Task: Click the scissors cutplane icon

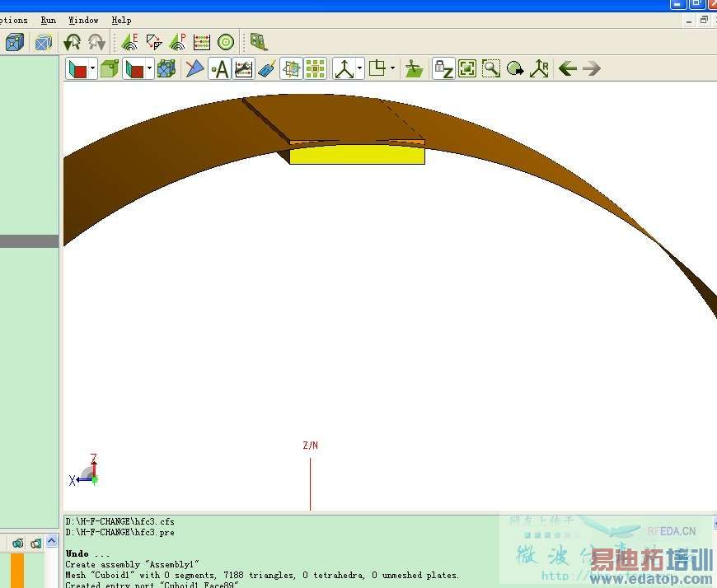Action: 414,69
